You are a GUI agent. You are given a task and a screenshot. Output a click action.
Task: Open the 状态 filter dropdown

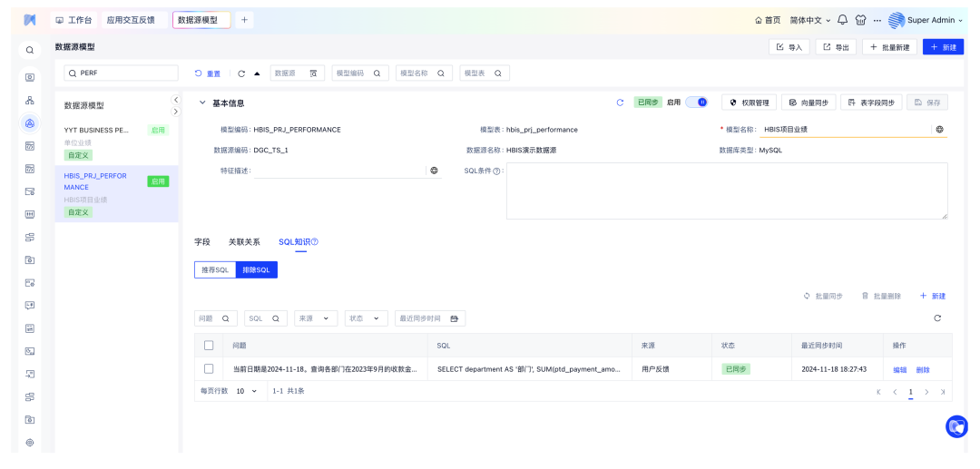366,318
